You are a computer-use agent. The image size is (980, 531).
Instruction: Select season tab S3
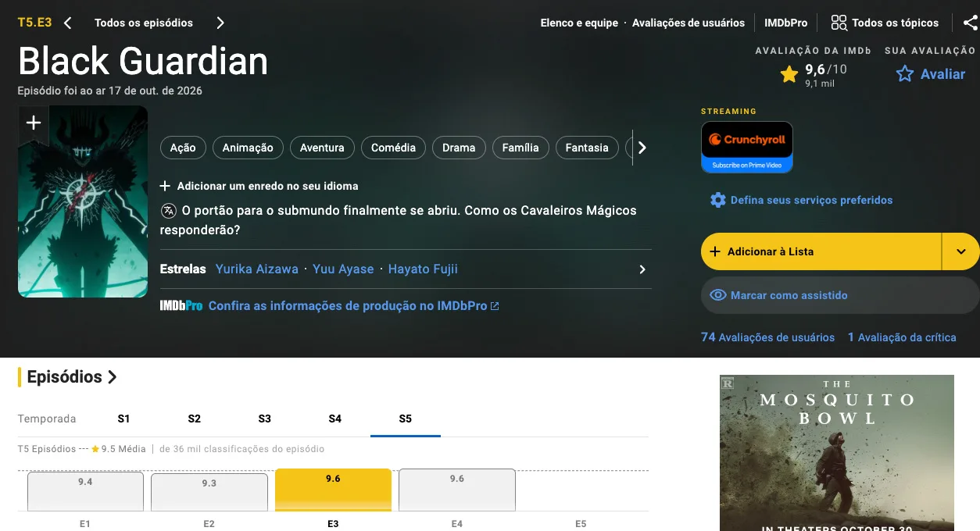click(265, 419)
